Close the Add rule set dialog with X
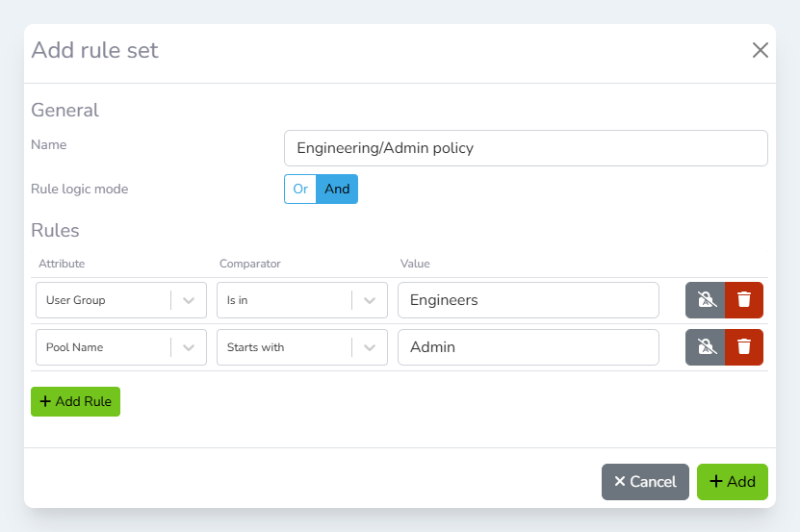 coord(761,50)
